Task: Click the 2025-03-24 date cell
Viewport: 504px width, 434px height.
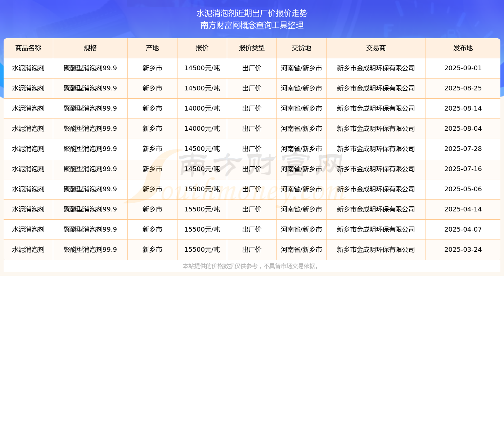Action: [463, 250]
